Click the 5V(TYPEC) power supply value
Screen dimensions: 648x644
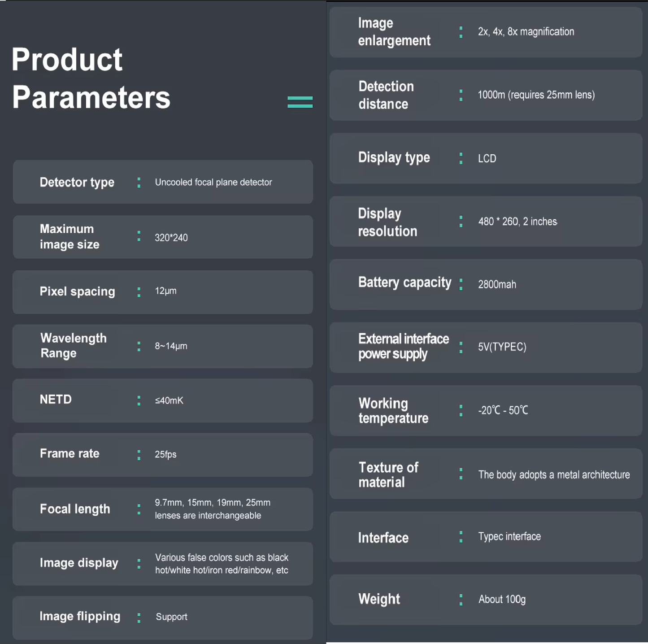coord(502,347)
